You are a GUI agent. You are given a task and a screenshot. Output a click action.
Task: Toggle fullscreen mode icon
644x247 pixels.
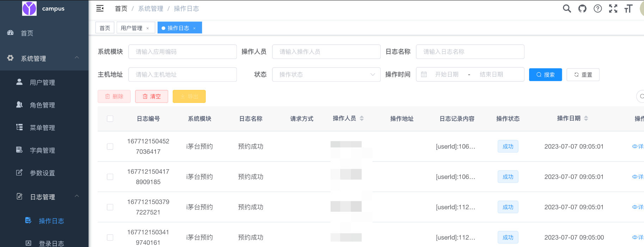point(613,8)
